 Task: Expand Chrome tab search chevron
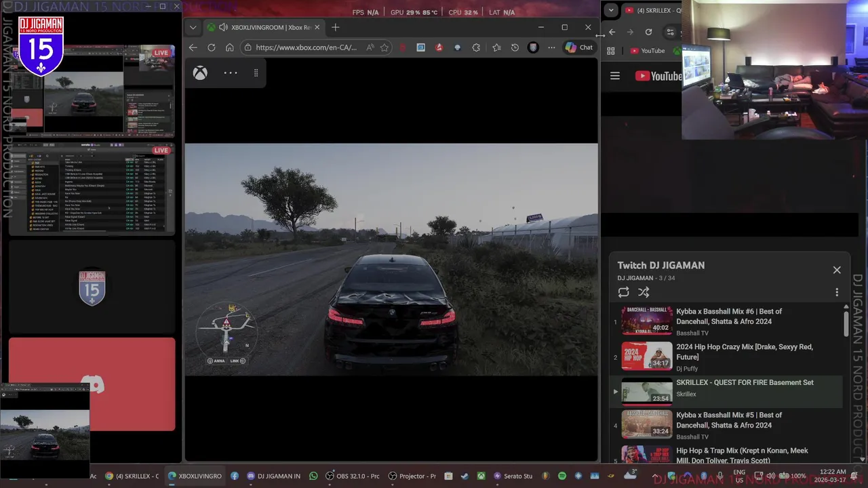point(611,10)
